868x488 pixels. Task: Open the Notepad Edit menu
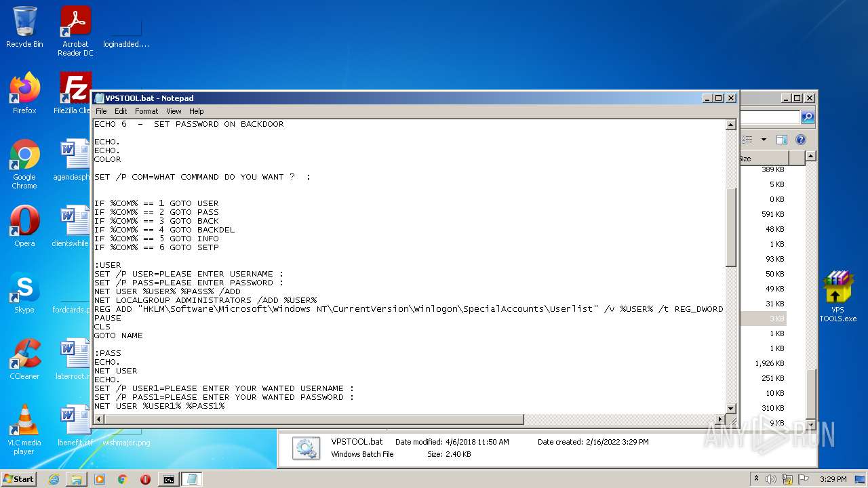click(x=121, y=111)
